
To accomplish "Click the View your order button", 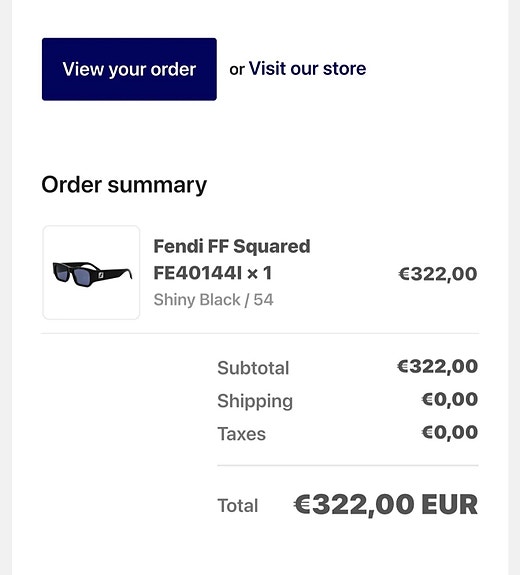I will (129, 69).
